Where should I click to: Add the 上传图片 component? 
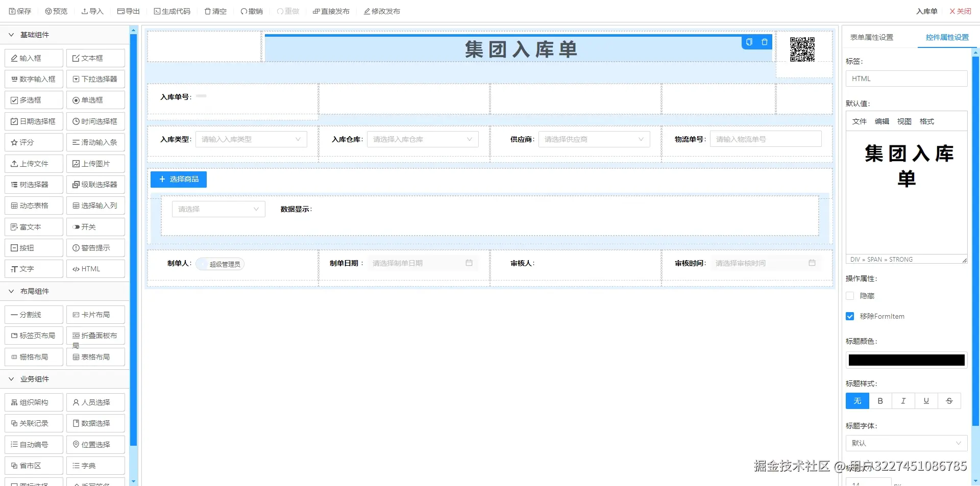95,164
